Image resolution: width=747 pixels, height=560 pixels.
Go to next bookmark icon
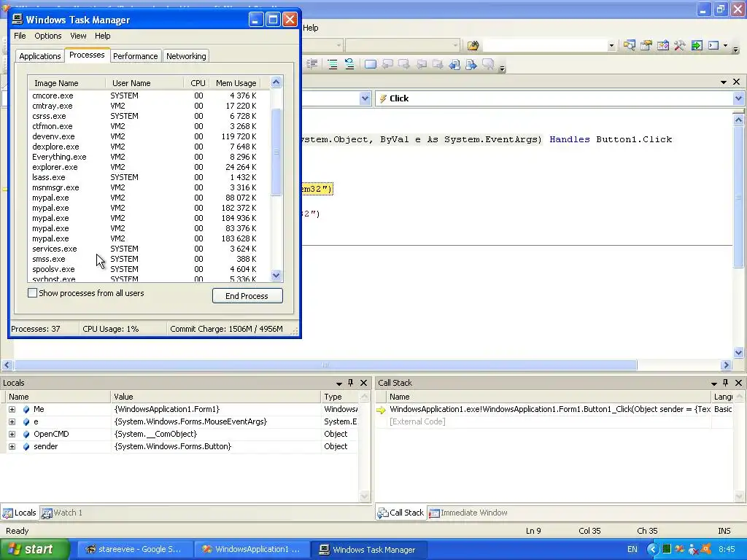(x=404, y=64)
